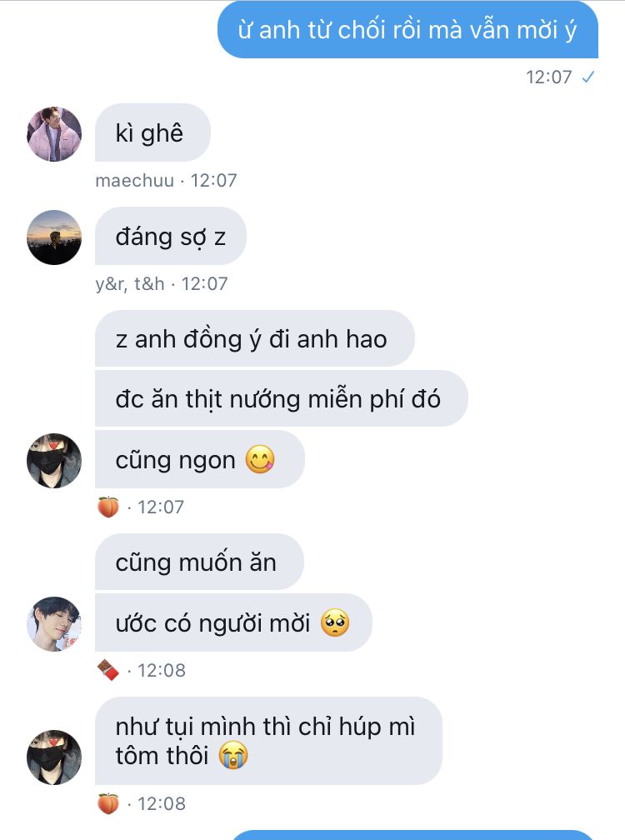Tap the "z anh đồng ý đi anh hao" bubble
Viewport: 625px width, 840px height.
(255, 339)
